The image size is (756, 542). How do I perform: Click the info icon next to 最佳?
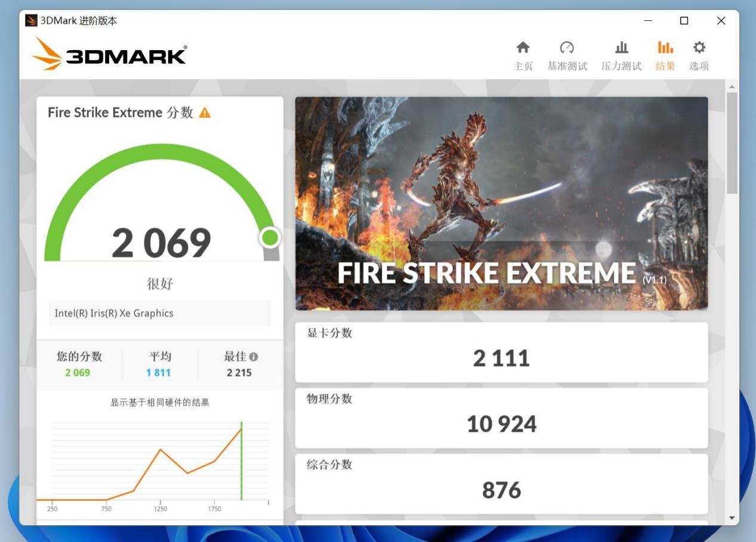pyautogui.click(x=254, y=357)
